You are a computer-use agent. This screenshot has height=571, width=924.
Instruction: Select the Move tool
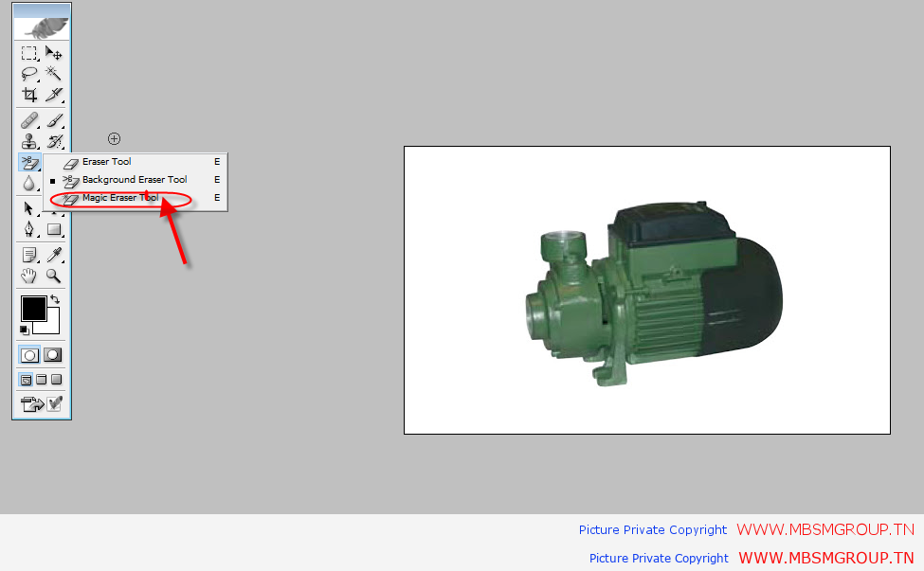pos(54,54)
